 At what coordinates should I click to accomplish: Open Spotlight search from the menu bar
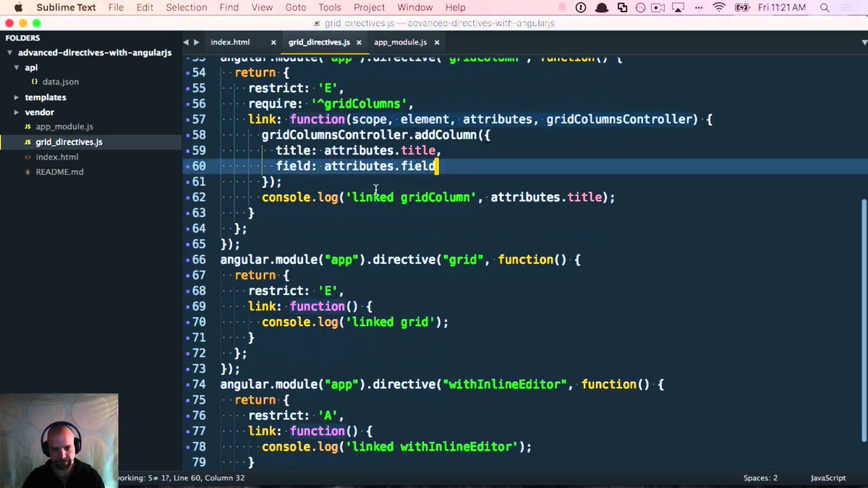[824, 8]
